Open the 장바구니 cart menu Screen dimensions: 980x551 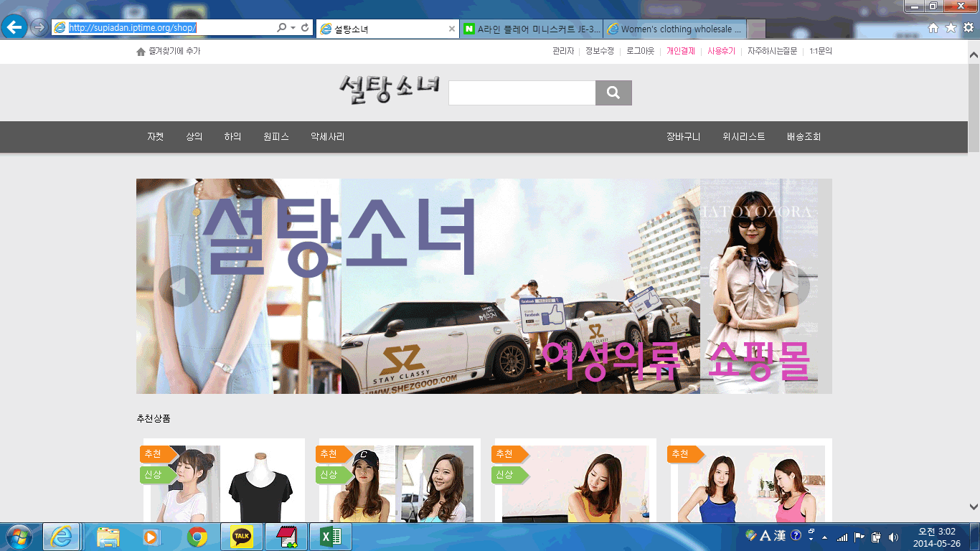click(x=684, y=136)
